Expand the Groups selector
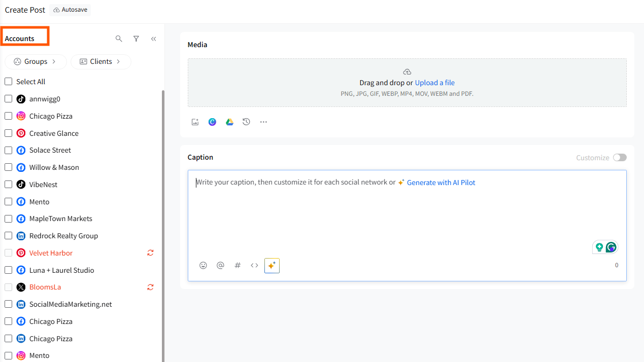 coord(36,61)
